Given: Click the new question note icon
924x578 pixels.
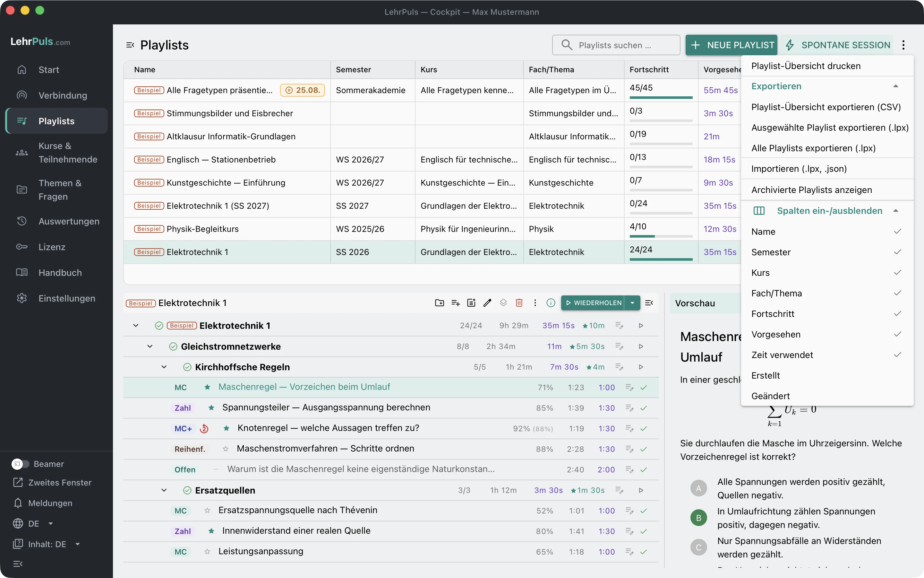Looking at the screenshot, I should [x=472, y=303].
